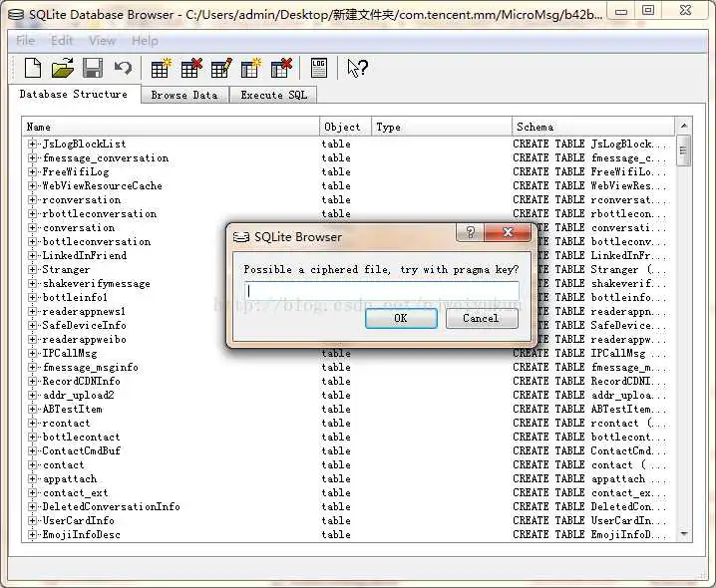Click the Modify Table pencil icon
Screen dimensions: 716x588
click(221, 69)
